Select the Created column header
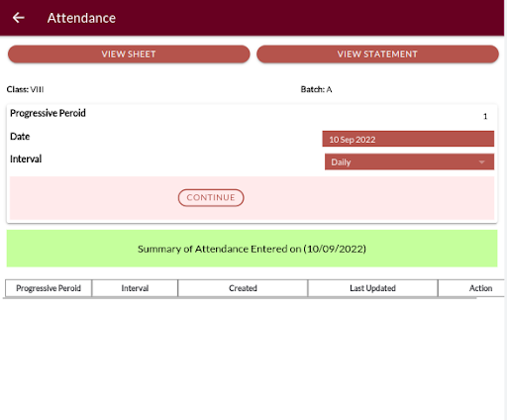The height and width of the screenshot is (420, 507). point(243,288)
